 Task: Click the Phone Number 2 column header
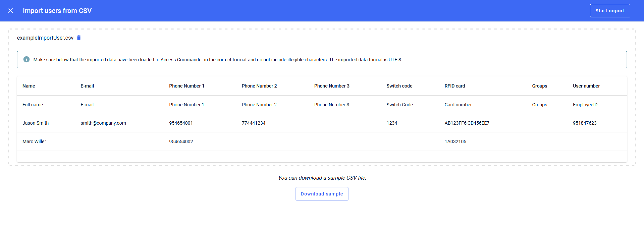pyautogui.click(x=259, y=86)
